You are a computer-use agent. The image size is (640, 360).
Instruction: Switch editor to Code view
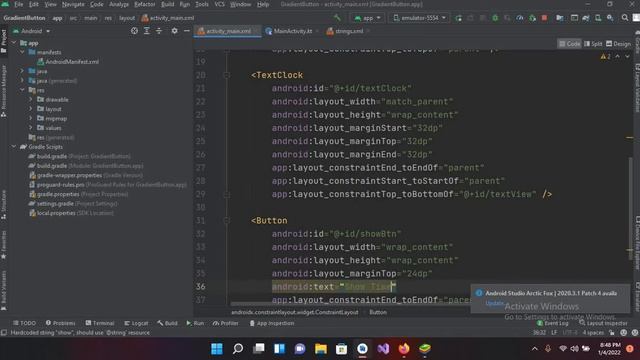[x=569, y=44]
